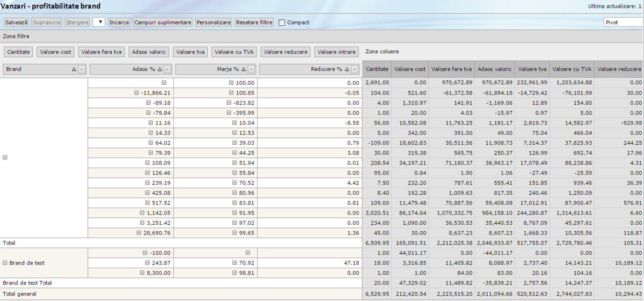Click the sort triangle on Marja % field
The image size is (644, 301).
[244, 69]
